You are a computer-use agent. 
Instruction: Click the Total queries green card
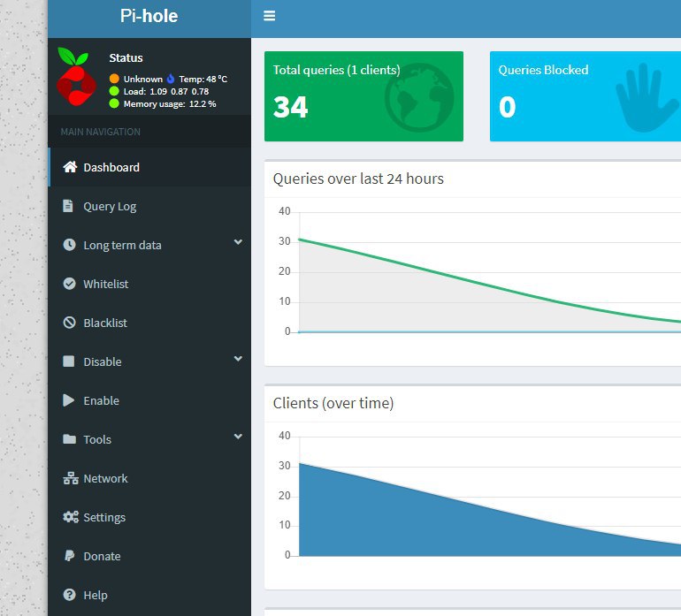click(364, 96)
